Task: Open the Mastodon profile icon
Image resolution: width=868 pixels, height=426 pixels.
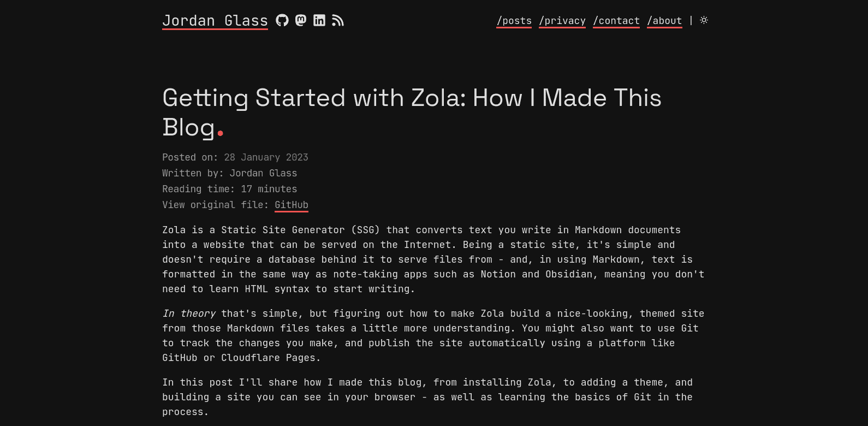Action: coord(301,20)
